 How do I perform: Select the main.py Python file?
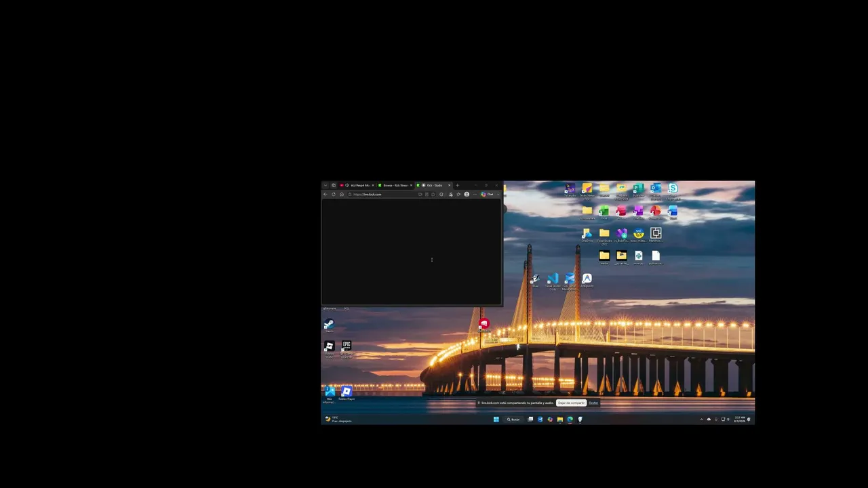click(639, 258)
